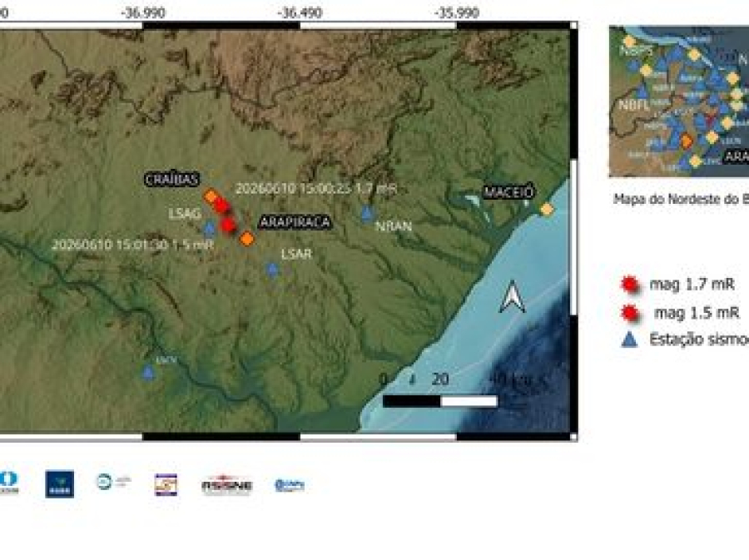
Task: Click the MACEIÓ city label
Action: click(x=508, y=192)
